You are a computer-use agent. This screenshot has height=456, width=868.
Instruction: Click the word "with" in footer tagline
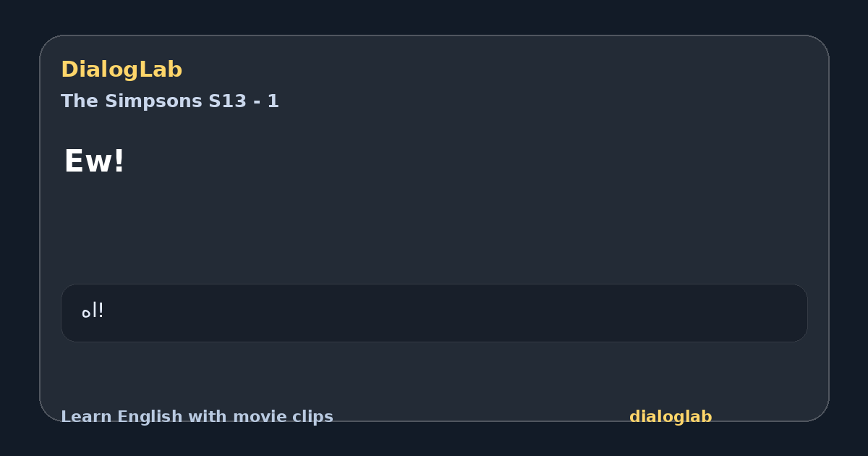[x=207, y=417]
